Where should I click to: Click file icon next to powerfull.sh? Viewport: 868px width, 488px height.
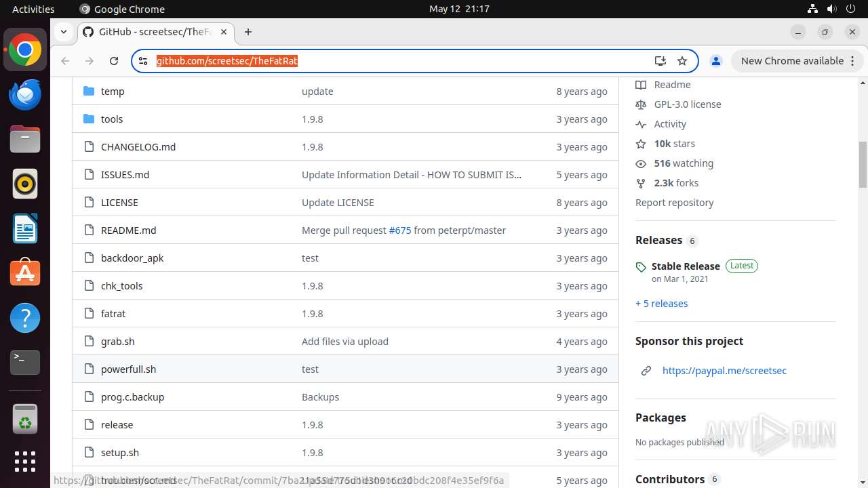88,369
